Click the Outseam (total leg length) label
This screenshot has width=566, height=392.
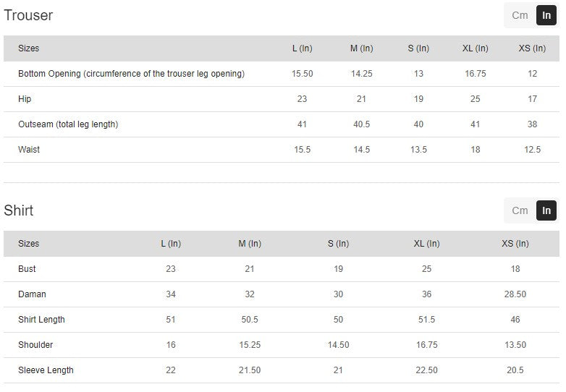coord(68,124)
